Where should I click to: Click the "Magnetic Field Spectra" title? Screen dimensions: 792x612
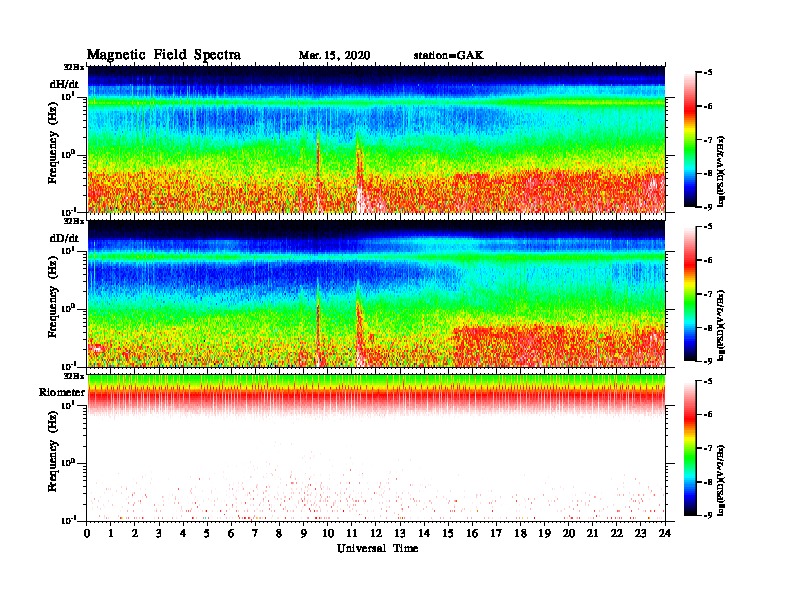[x=164, y=55]
